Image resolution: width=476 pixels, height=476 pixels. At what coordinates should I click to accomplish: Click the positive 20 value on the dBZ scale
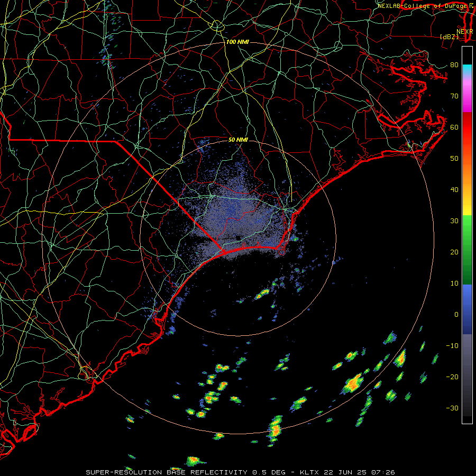(x=454, y=252)
